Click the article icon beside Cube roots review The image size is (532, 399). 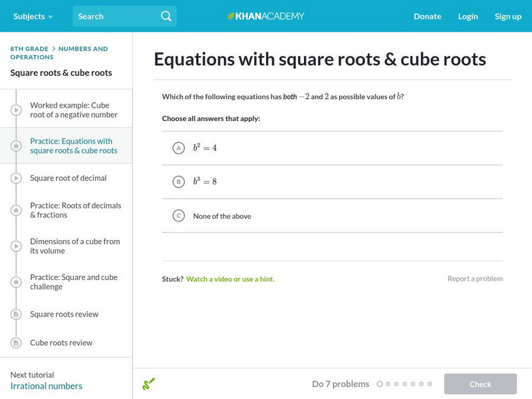click(16, 342)
